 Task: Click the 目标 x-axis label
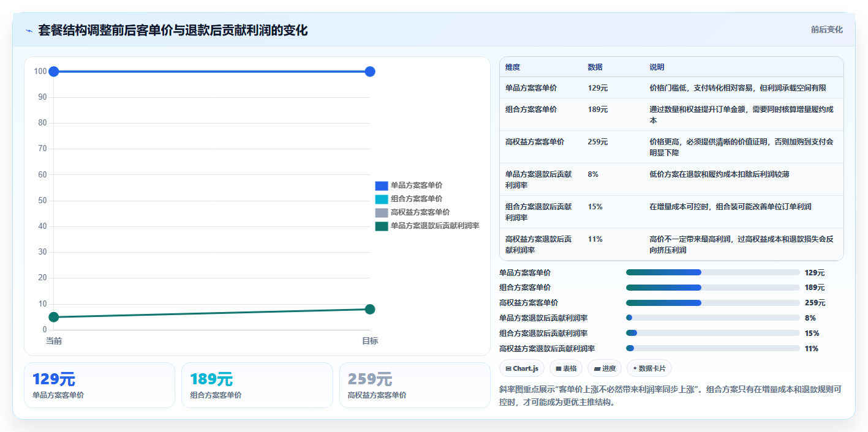pyautogui.click(x=370, y=341)
